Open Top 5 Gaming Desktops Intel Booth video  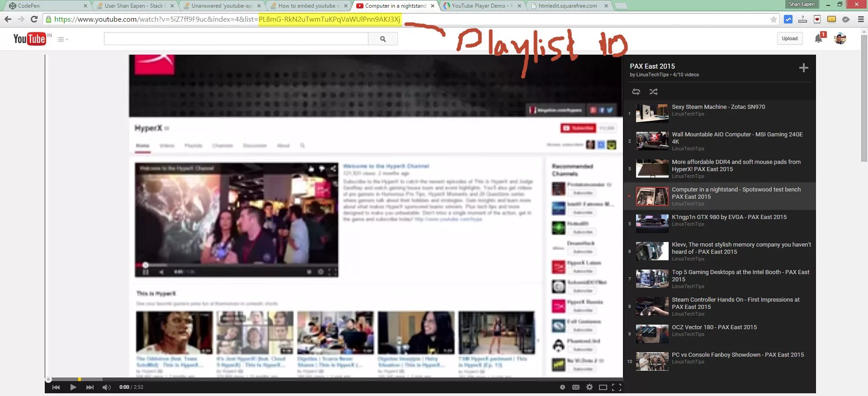[x=741, y=275]
